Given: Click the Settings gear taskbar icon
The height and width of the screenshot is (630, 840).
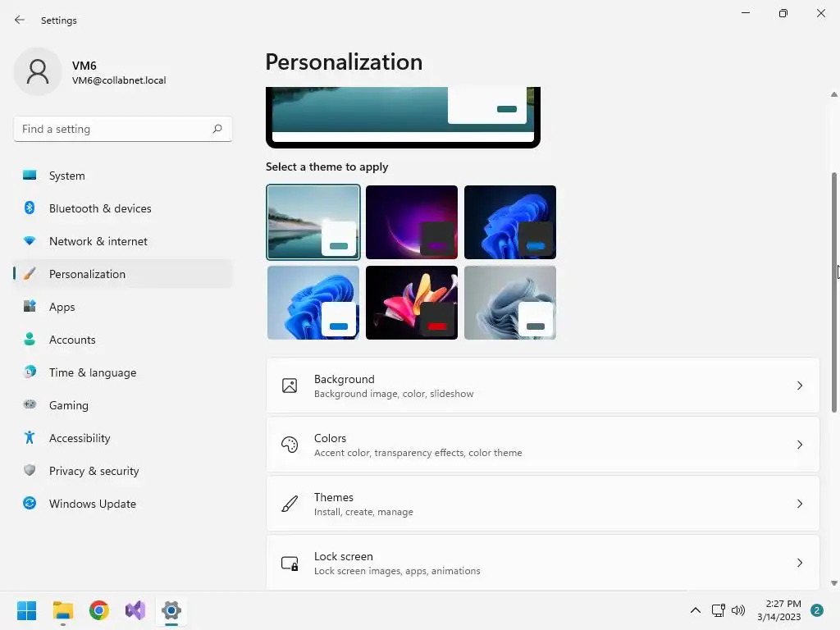Looking at the screenshot, I should pyautogui.click(x=171, y=610).
